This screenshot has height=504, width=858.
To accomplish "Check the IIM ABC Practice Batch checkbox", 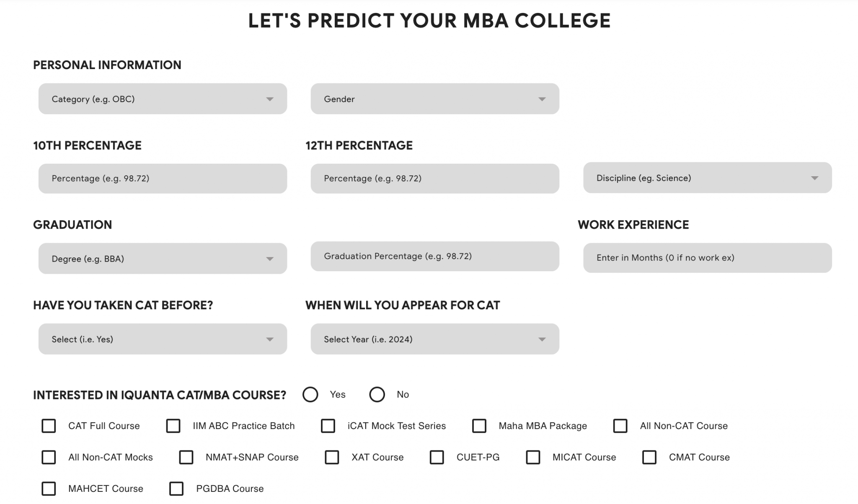I will pos(173,425).
